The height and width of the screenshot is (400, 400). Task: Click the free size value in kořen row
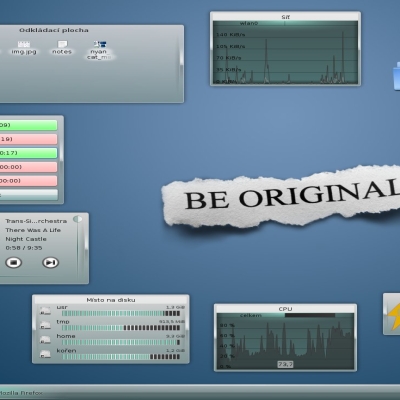pyautogui.click(x=175, y=351)
